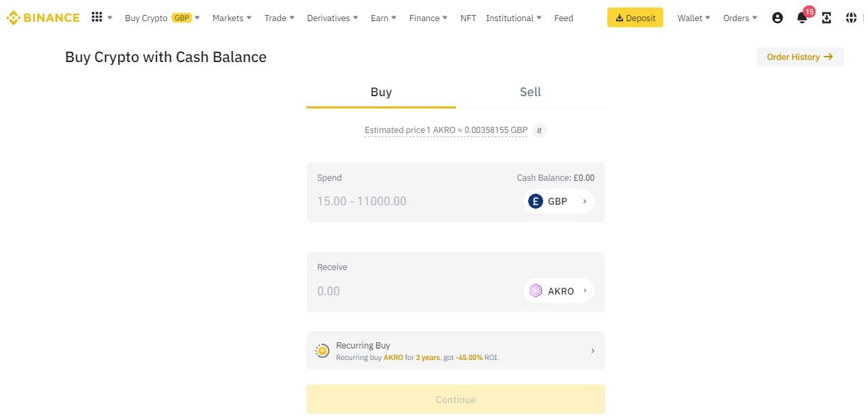868x418 pixels.
Task: Open notifications bell with 15 badge
Action: pos(803,17)
